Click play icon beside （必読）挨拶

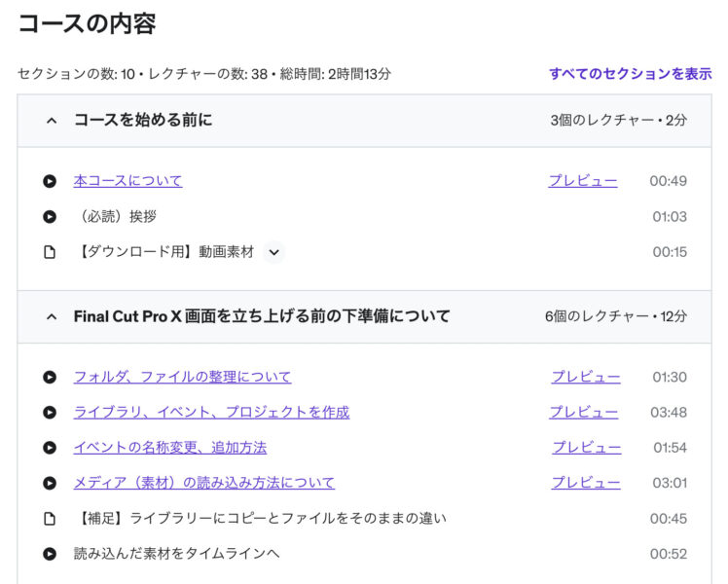pyautogui.click(x=50, y=216)
